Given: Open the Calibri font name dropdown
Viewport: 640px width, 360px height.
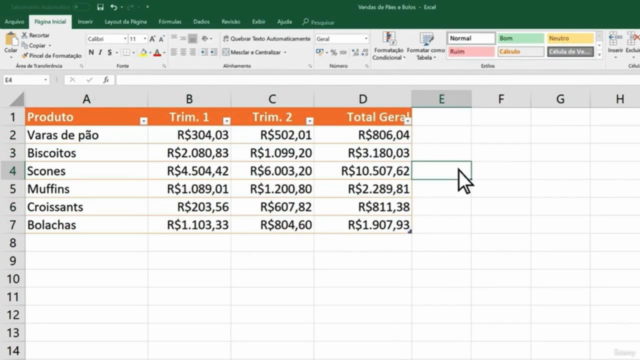Looking at the screenshot, I should pyautogui.click(x=125, y=39).
